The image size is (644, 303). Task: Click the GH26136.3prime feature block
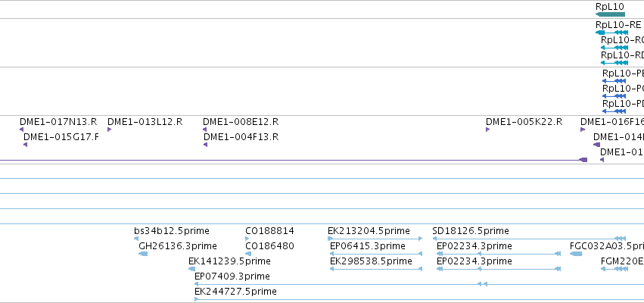[x=143, y=254]
